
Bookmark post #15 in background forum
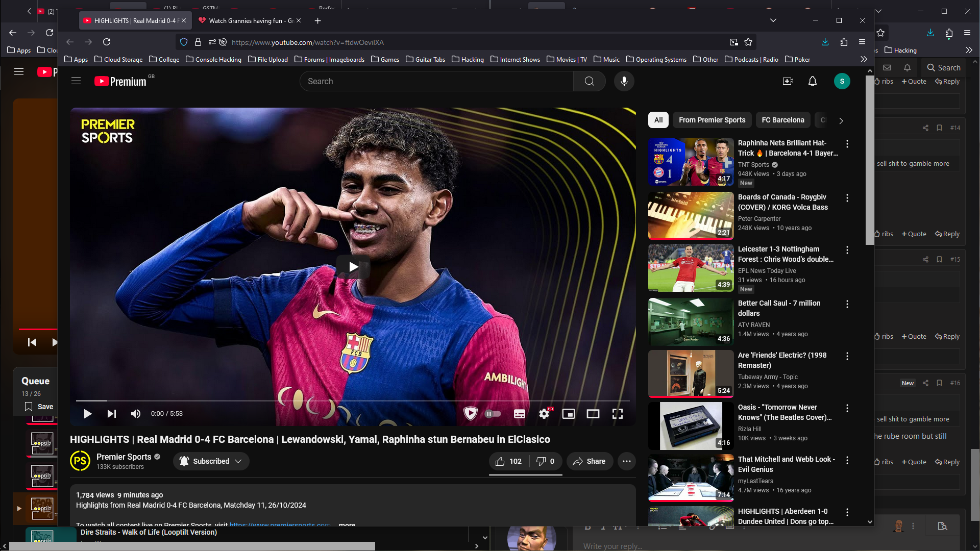(939, 260)
